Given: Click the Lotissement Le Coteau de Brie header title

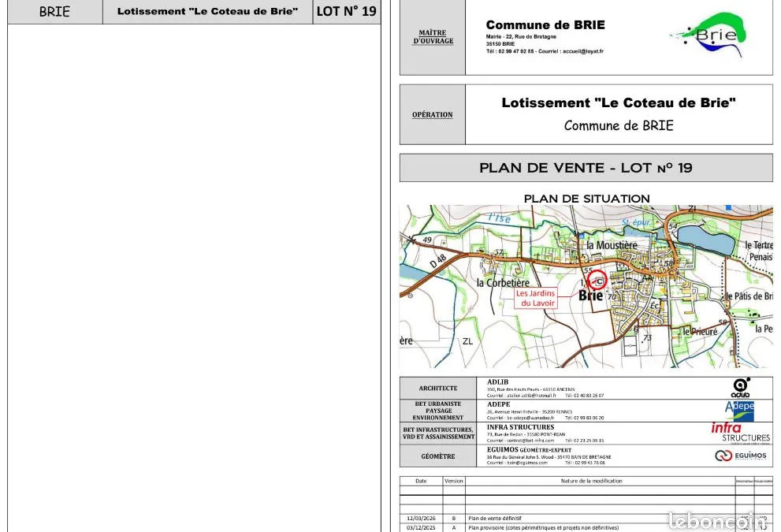Looking at the screenshot, I should (x=208, y=12).
